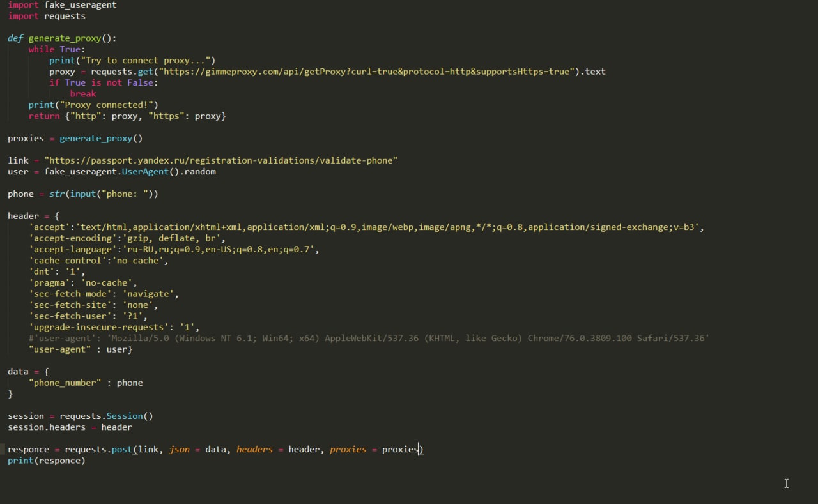Image resolution: width=818 pixels, height=504 pixels.
Task: Click the commented-out Mozilla user-agent line
Action: click(369, 338)
